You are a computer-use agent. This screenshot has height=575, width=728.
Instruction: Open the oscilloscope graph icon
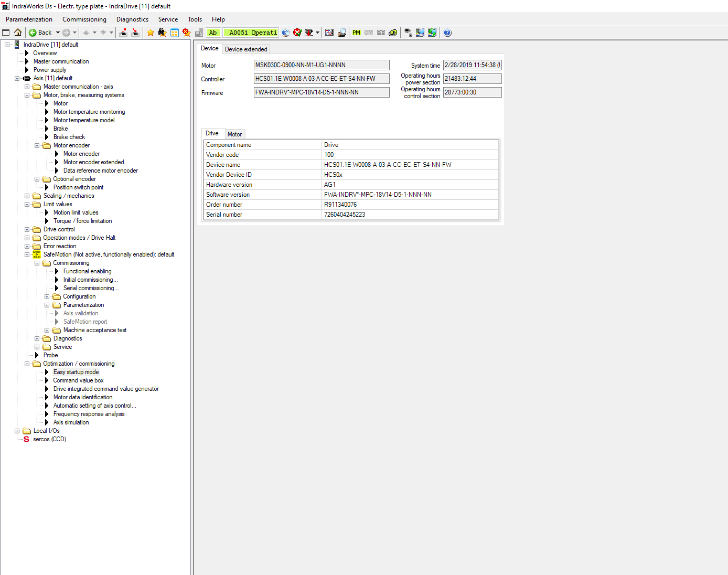click(329, 33)
